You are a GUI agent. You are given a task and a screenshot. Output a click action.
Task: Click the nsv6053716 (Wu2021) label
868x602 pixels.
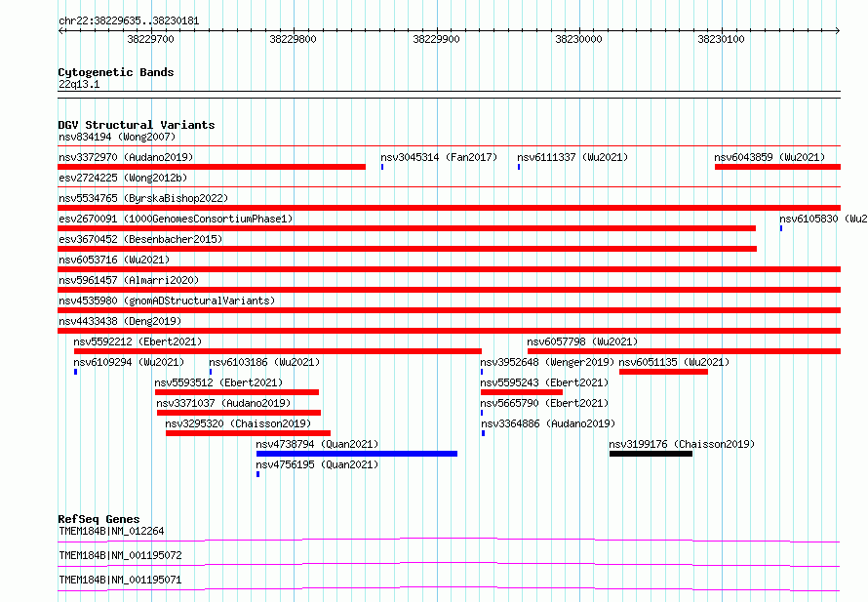[x=114, y=260]
